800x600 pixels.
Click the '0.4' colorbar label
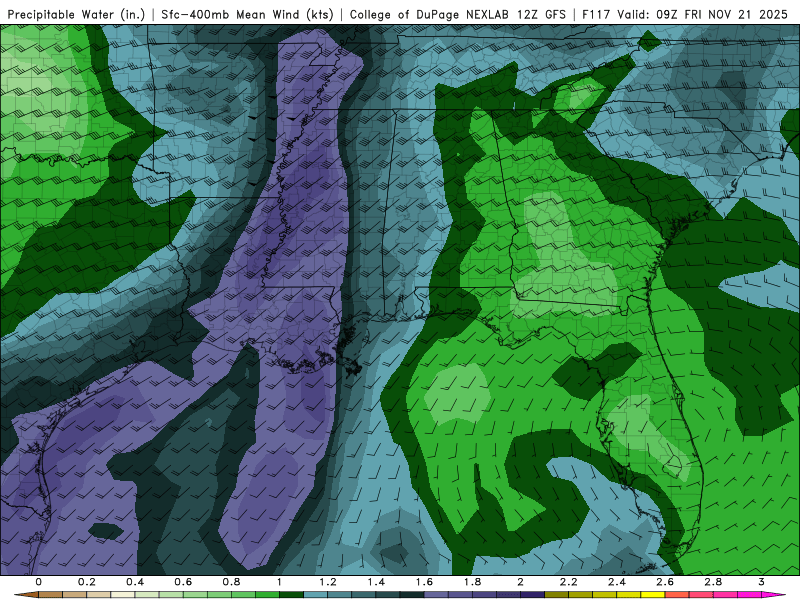click(x=135, y=582)
